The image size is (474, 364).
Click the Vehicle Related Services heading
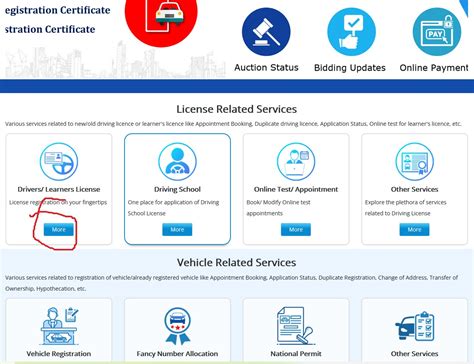pos(237,262)
